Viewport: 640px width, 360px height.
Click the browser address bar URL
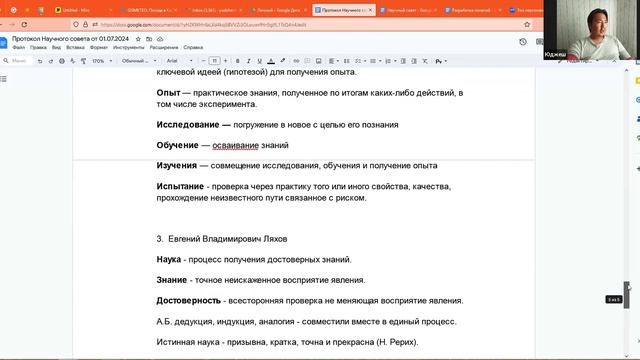pyautogui.click(x=203, y=25)
